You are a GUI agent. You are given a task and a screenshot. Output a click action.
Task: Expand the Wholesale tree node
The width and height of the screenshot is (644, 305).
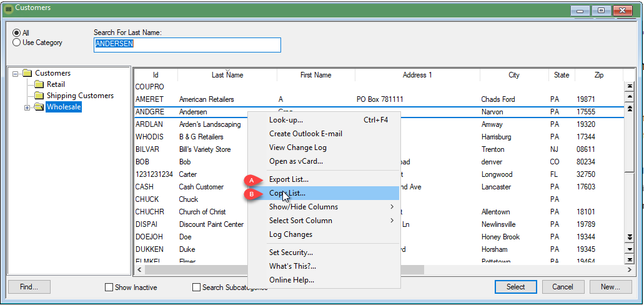point(27,107)
